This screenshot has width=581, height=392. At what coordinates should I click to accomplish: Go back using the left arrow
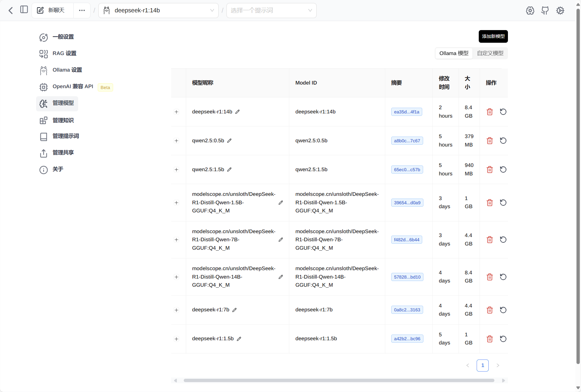(x=11, y=11)
